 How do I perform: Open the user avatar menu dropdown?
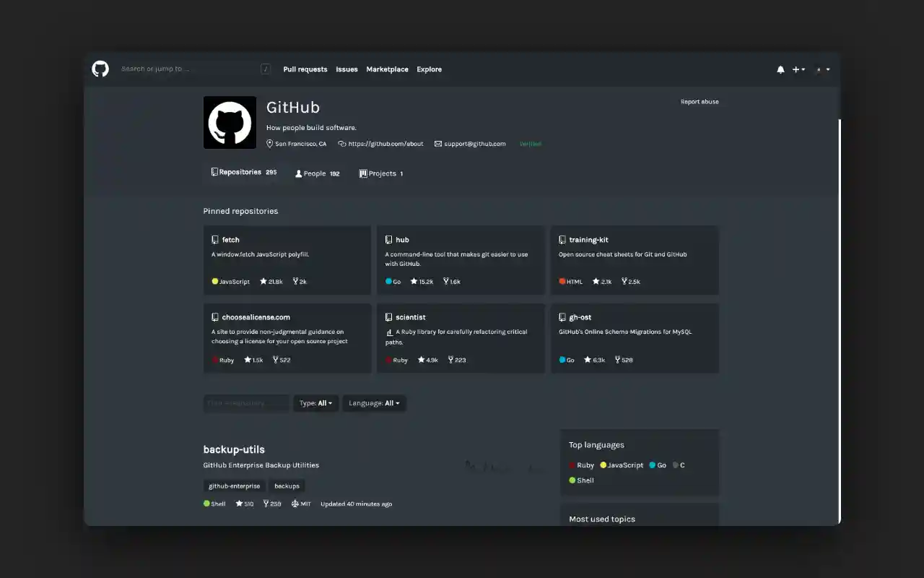pyautogui.click(x=822, y=70)
